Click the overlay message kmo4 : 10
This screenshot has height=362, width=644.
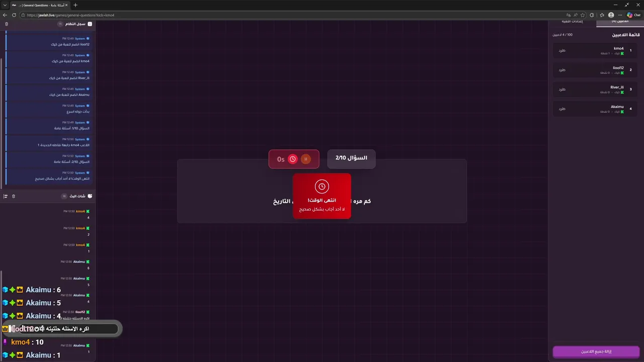click(x=23, y=342)
